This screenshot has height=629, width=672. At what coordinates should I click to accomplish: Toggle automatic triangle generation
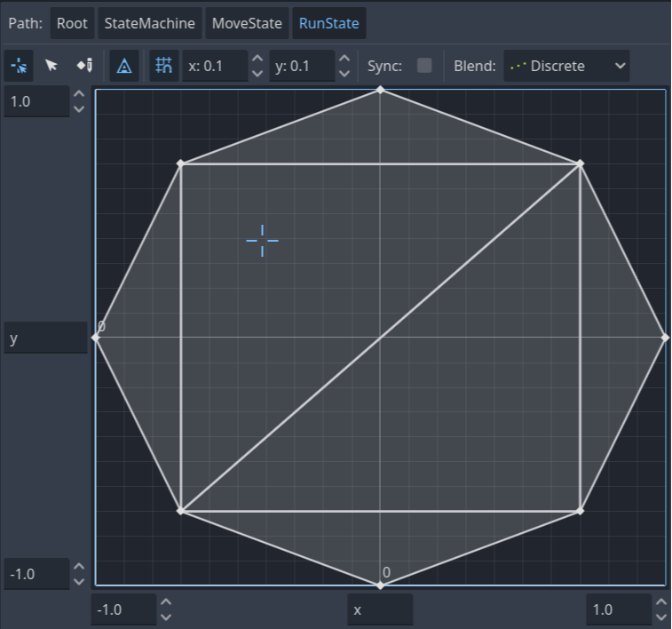[124, 66]
